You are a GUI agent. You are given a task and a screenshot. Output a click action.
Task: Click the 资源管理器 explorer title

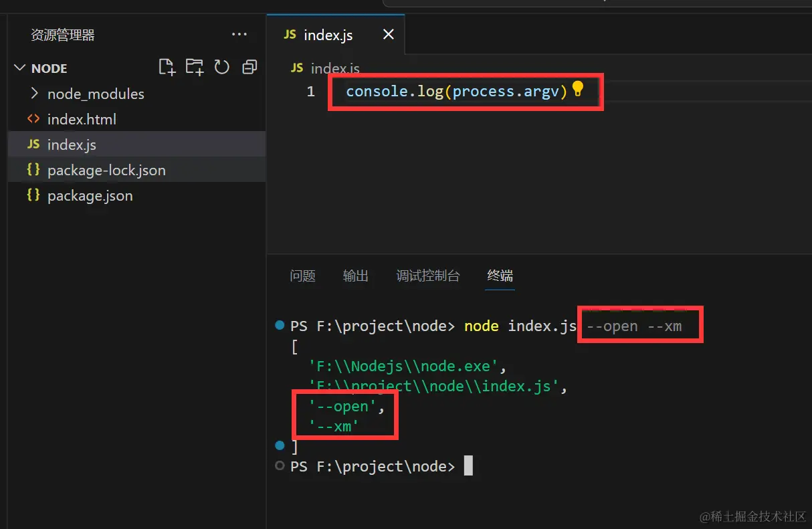(63, 35)
